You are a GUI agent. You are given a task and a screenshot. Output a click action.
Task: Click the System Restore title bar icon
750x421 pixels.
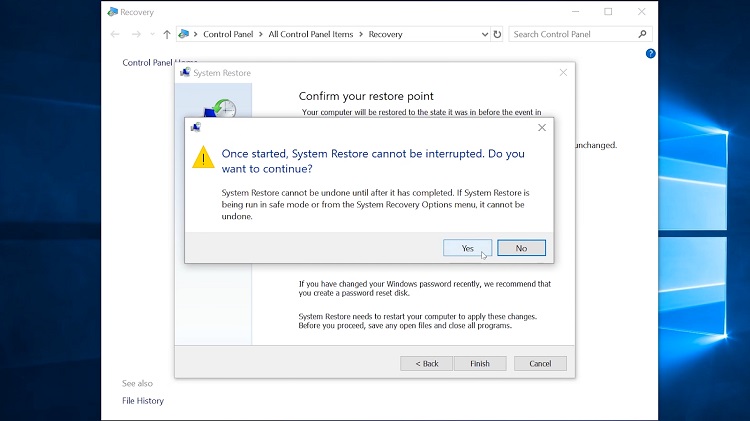coord(185,72)
